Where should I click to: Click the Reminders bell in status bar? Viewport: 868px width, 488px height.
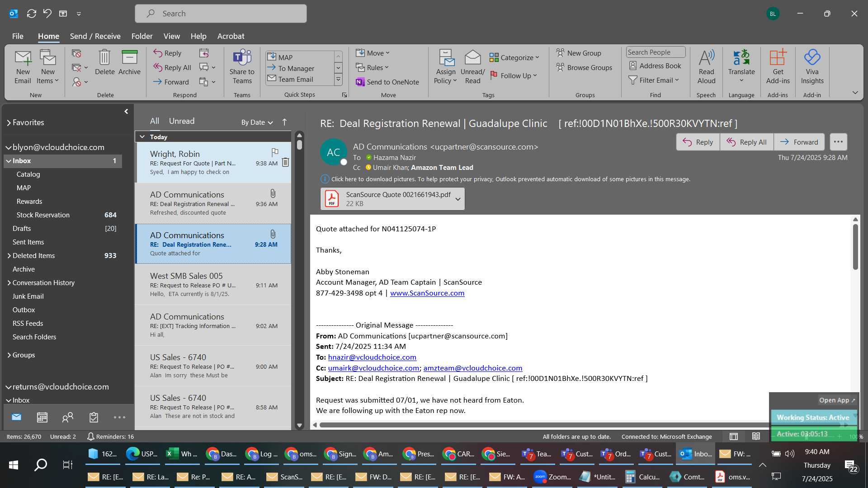(90, 436)
